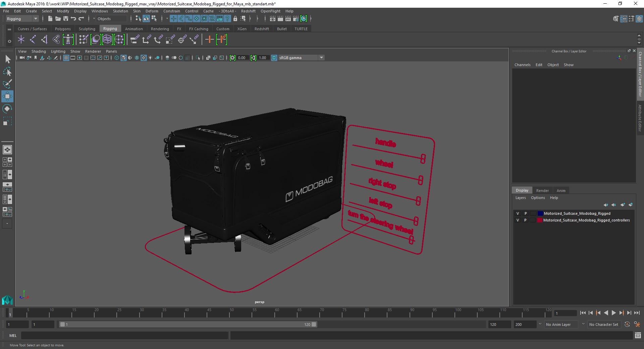Open the shelf tab selector menu icon
Image resolution: width=644 pixels, height=349 pixels.
click(9, 30)
